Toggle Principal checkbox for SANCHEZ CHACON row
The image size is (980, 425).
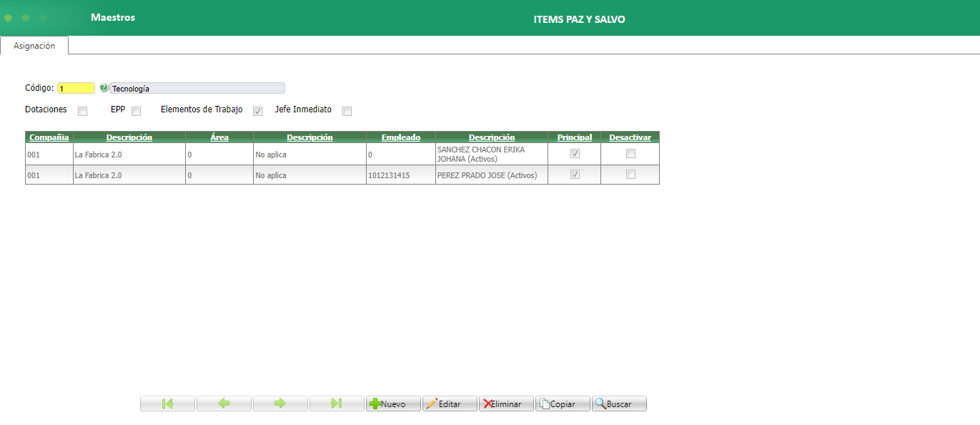tap(575, 154)
